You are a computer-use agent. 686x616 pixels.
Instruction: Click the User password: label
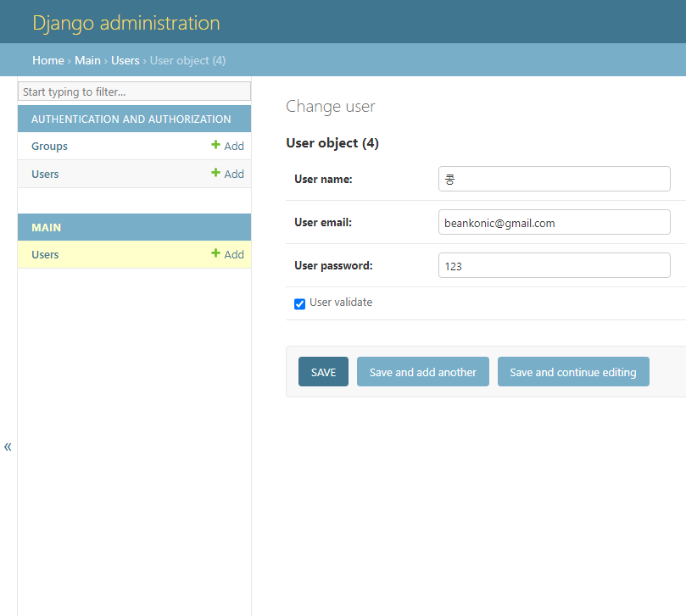point(333,265)
